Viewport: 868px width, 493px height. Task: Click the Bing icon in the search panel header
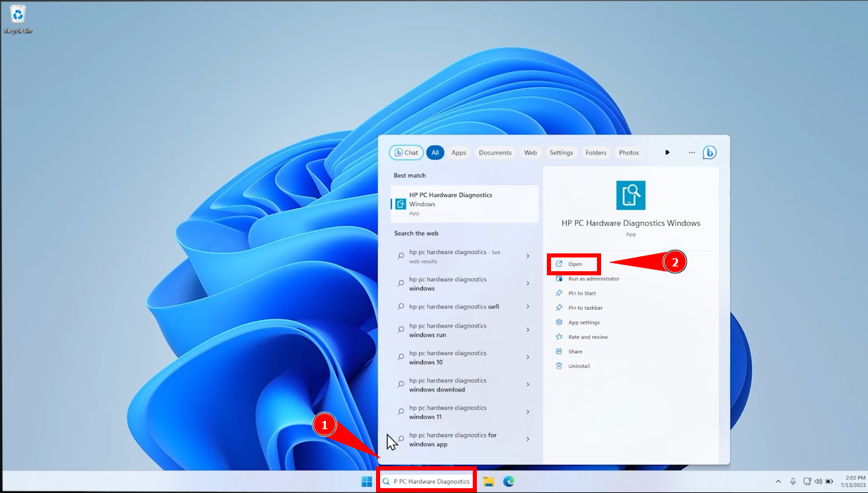pos(709,152)
